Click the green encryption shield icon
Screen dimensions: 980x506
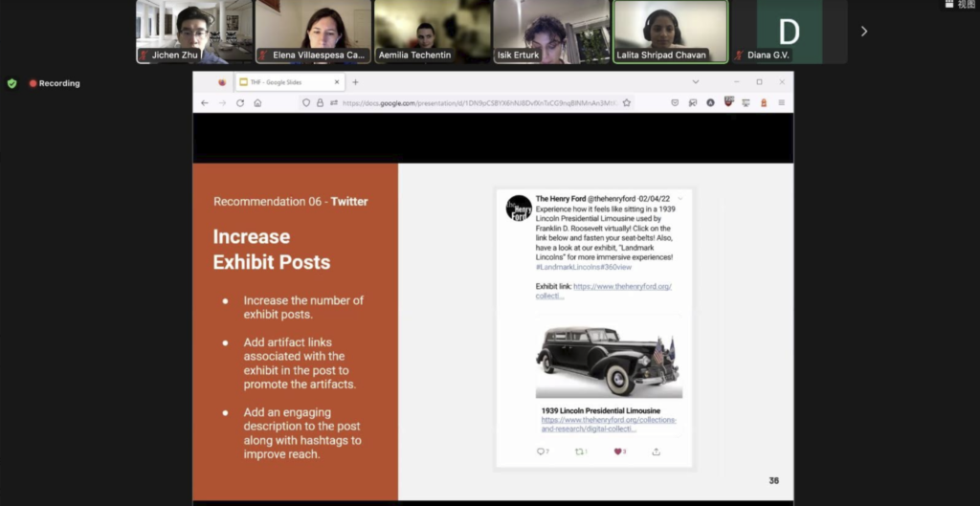pyautogui.click(x=11, y=83)
